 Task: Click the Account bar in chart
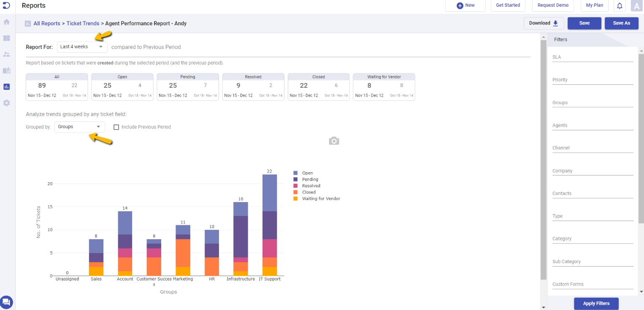pos(125,244)
